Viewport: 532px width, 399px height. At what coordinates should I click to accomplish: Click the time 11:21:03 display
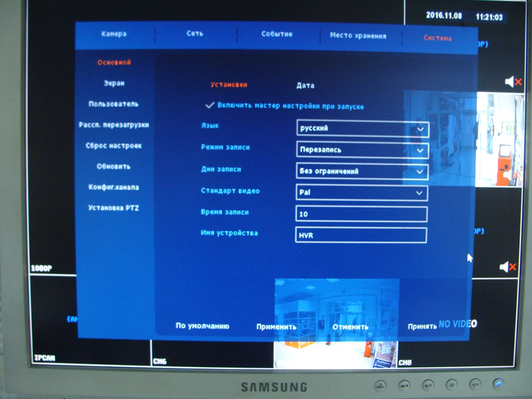(489, 17)
